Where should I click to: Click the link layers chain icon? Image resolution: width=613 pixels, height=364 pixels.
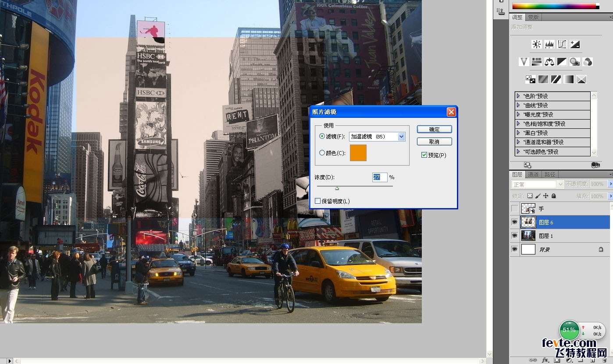(533, 360)
